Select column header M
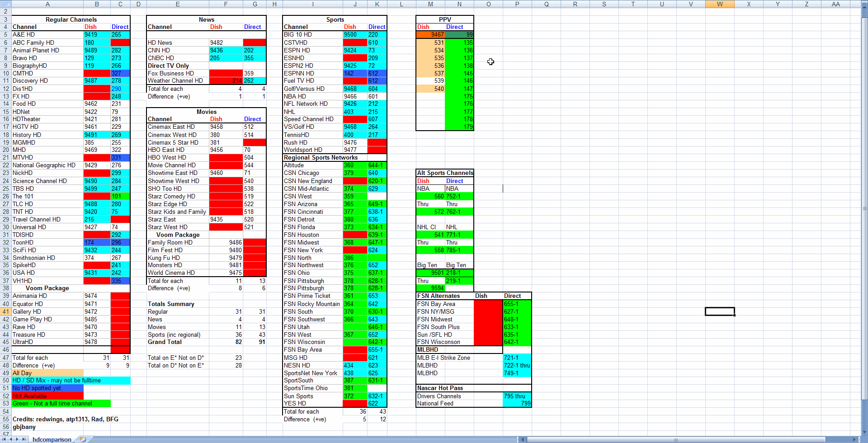Screen dimensions: 868x443 click(430, 4)
